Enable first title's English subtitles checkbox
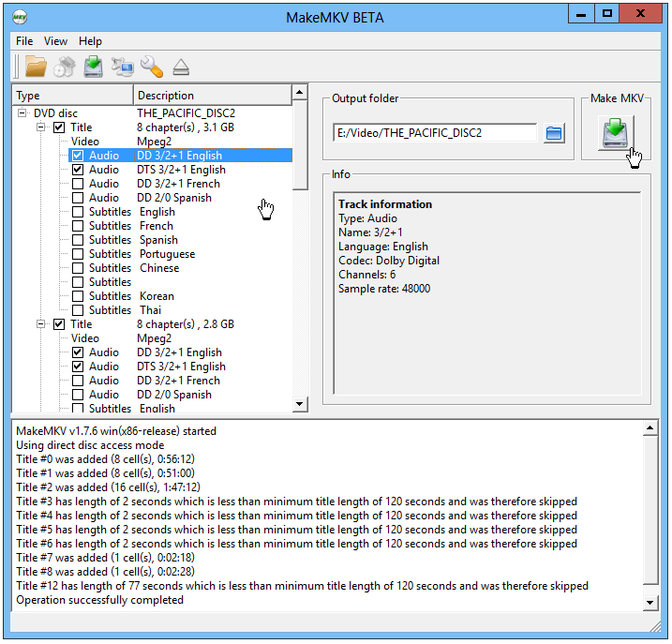 78,212
